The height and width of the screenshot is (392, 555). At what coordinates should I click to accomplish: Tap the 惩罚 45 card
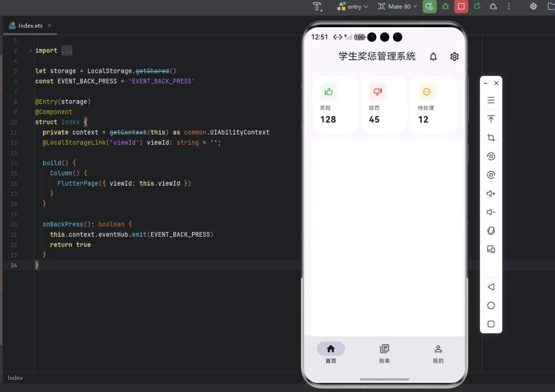(384, 104)
